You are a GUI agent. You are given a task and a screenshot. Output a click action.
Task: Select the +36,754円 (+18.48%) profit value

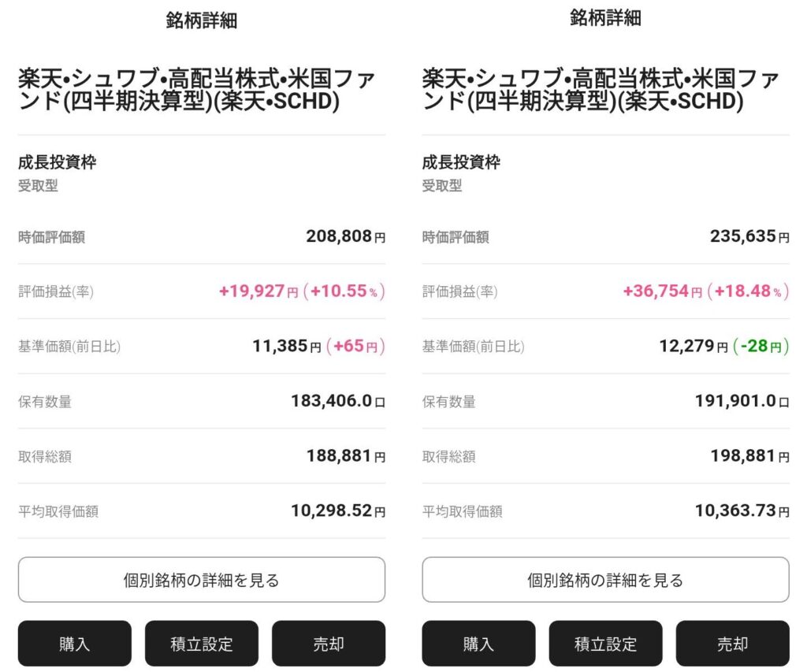(x=706, y=291)
